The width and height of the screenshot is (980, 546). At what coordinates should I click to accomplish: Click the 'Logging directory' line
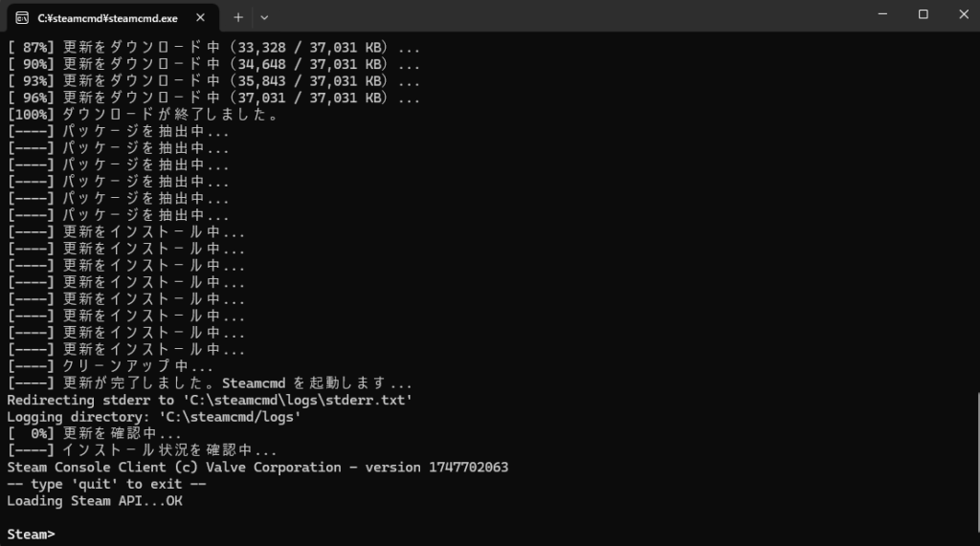[154, 417]
